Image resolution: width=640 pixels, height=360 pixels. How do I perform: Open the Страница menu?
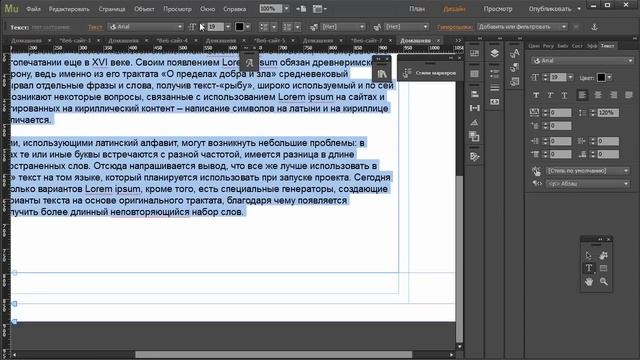click(111, 9)
